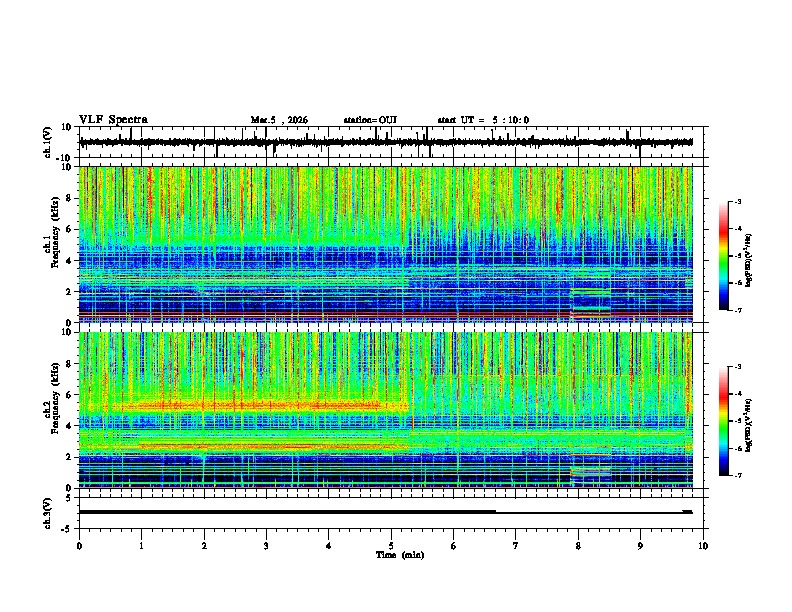This screenshot has height=612, width=792.
Task: Click the upper color bar "log(PSD)" unit label
Action: point(749,261)
